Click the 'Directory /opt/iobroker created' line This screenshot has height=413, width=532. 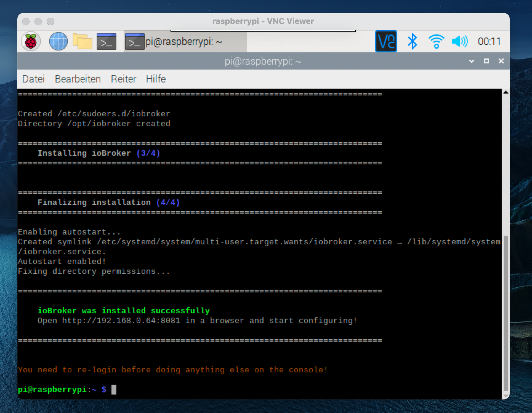(94, 124)
